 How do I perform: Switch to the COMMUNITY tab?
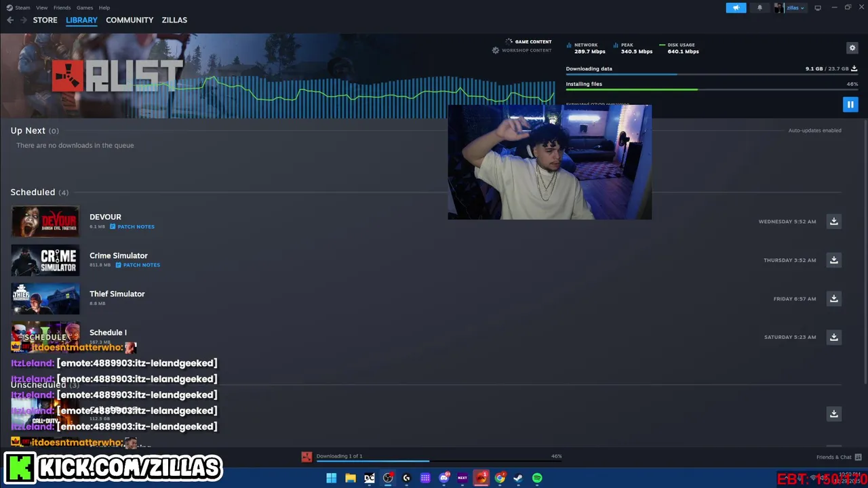130,20
